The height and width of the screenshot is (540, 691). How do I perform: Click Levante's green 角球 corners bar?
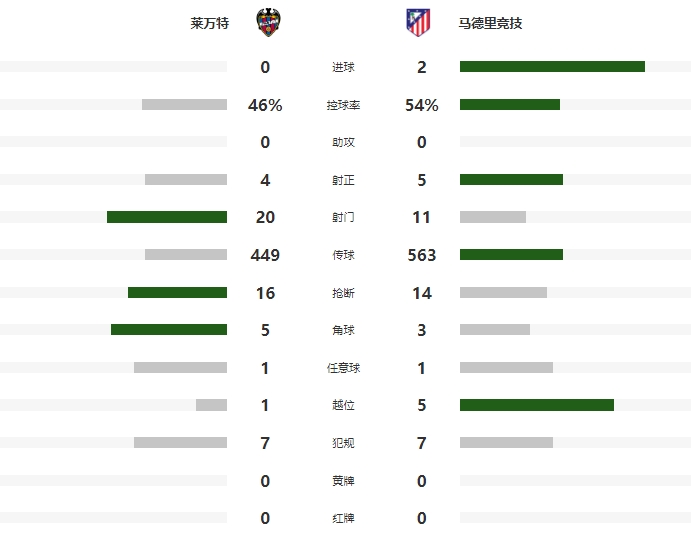click(x=169, y=329)
